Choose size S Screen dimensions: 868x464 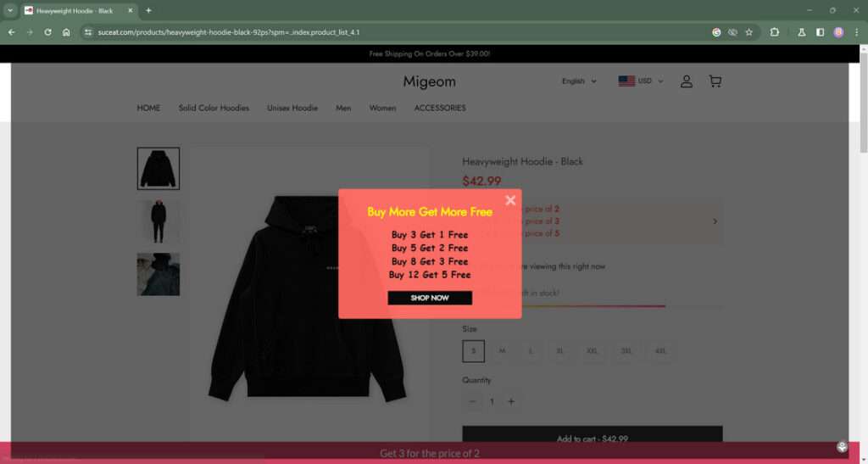(x=473, y=351)
